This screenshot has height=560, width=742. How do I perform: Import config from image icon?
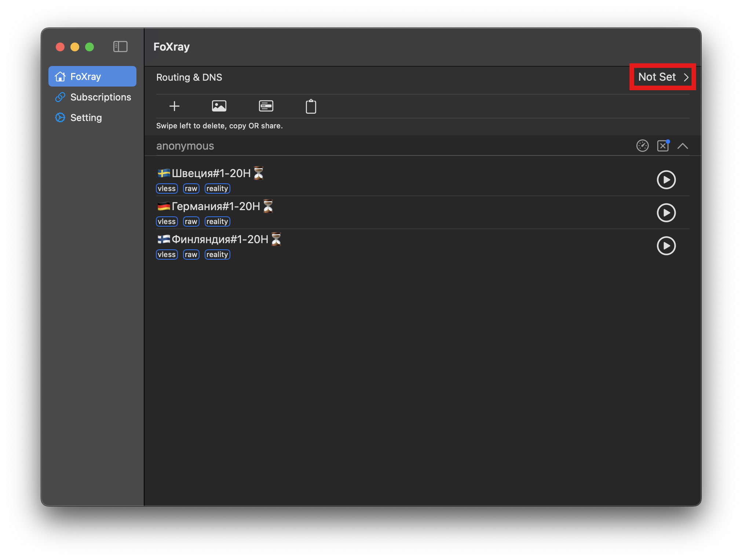tap(219, 106)
